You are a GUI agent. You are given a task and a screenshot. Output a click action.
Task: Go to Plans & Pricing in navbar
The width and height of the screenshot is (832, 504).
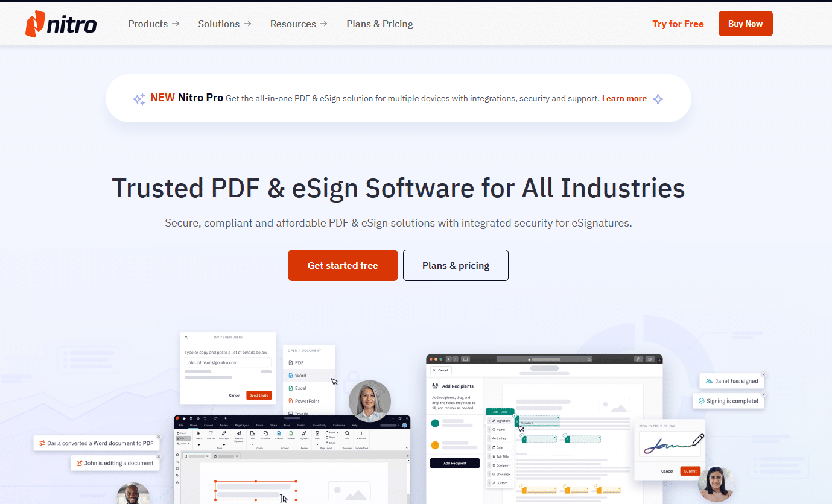(x=379, y=24)
